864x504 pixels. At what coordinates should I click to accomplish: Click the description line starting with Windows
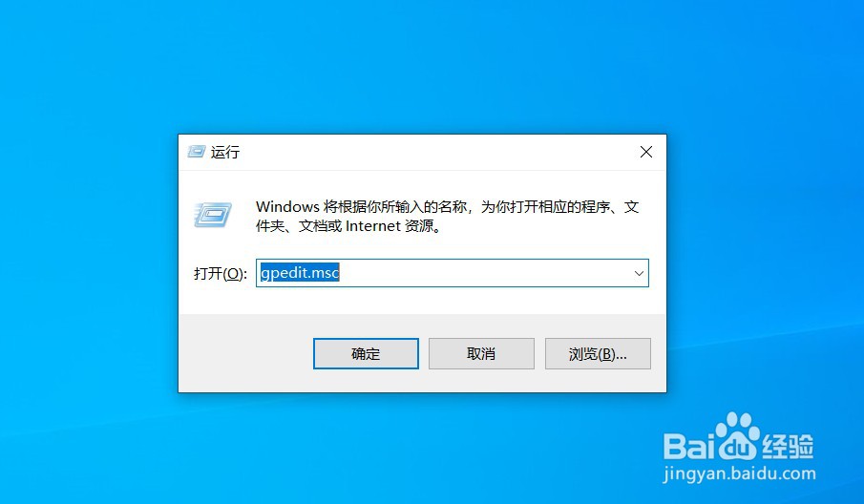click(447, 207)
